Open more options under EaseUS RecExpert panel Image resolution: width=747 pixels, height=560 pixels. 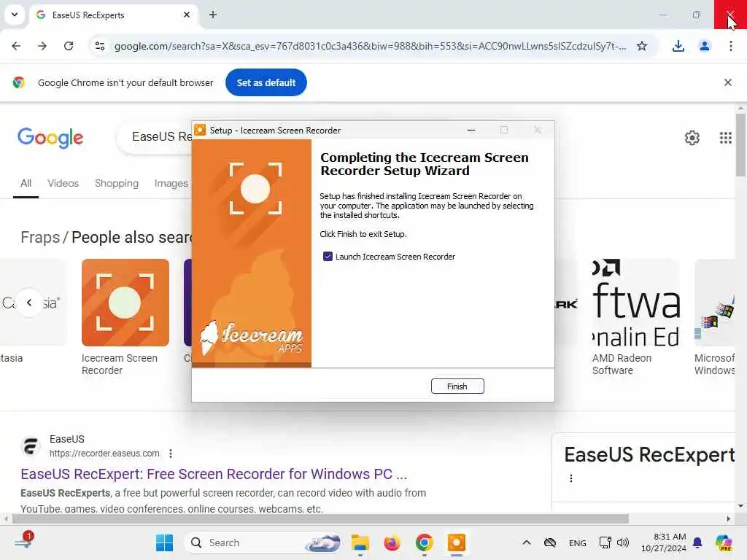570,478
